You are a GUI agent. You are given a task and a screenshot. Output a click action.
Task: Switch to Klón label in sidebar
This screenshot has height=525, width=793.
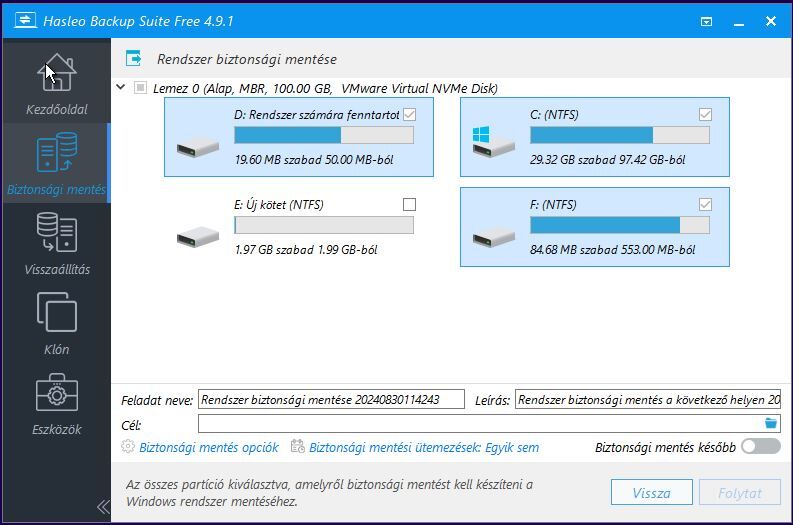click(57, 349)
